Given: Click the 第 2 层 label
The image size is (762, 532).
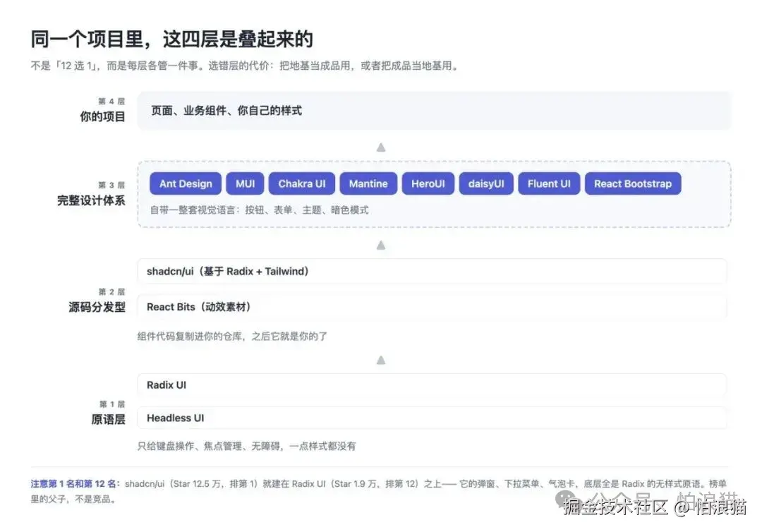Looking at the screenshot, I should (x=111, y=291).
